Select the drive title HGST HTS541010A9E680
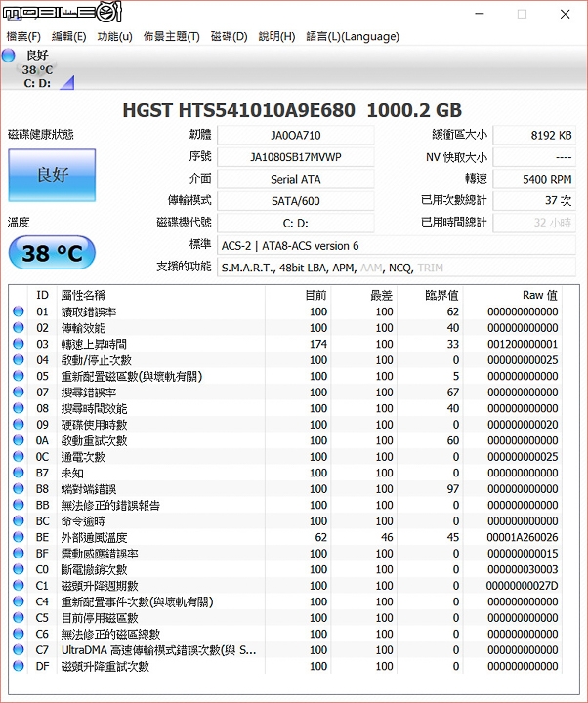The width and height of the screenshot is (588, 703). [x=238, y=110]
